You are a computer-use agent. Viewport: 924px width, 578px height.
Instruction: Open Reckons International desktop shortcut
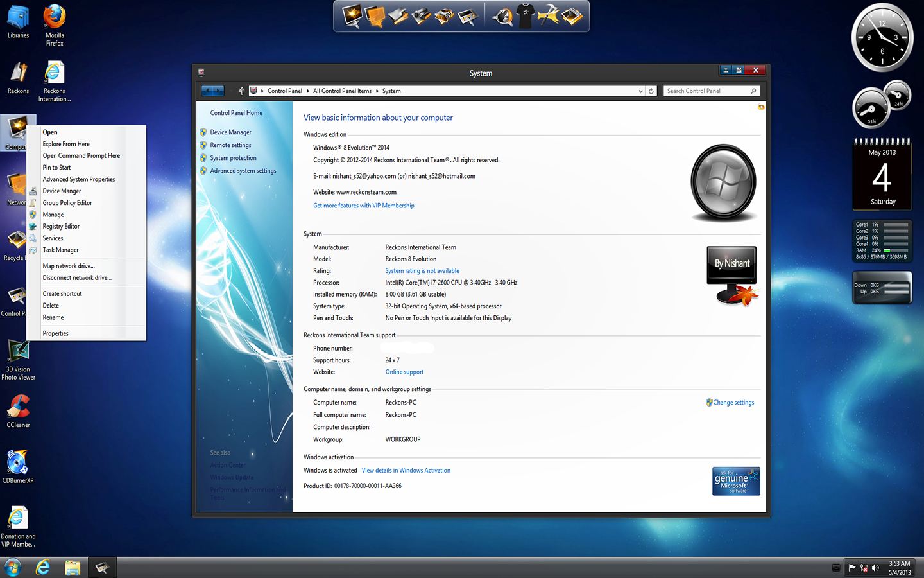[x=55, y=82]
